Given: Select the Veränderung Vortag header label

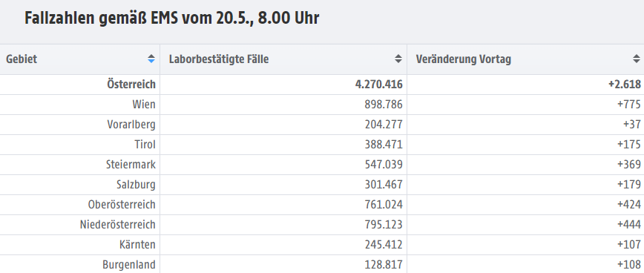Looking at the screenshot, I should pyautogui.click(x=464, y=59).
